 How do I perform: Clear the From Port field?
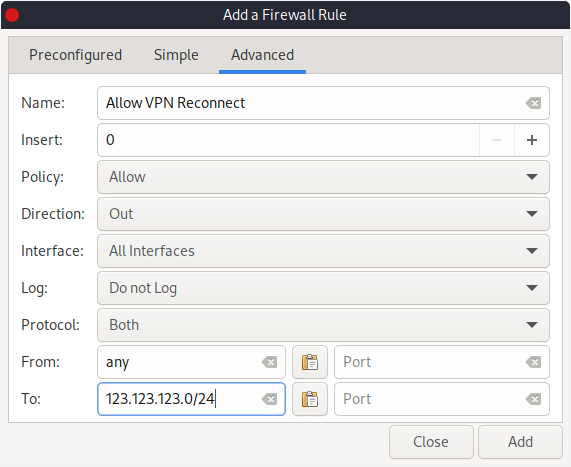533,362
